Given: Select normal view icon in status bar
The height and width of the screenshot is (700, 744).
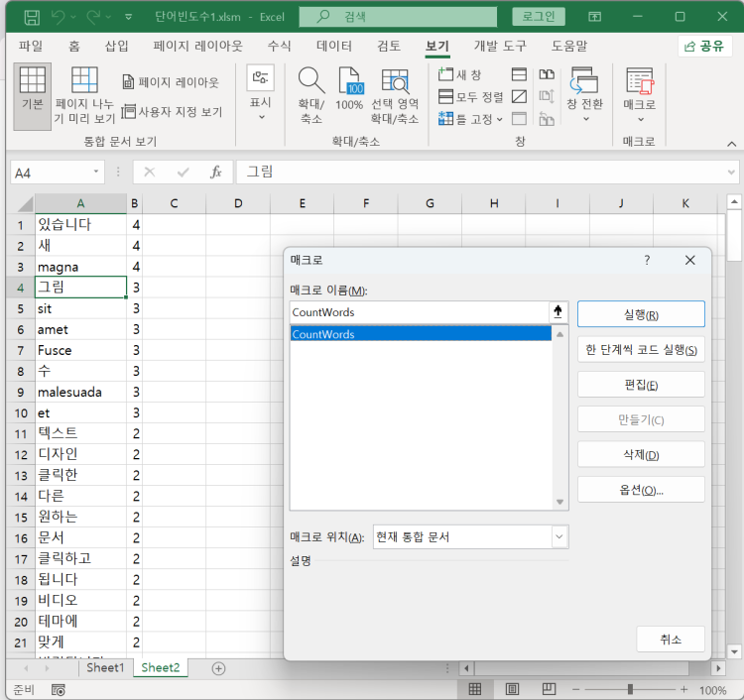Looking at the screenshot, I should tap(474, 689).
